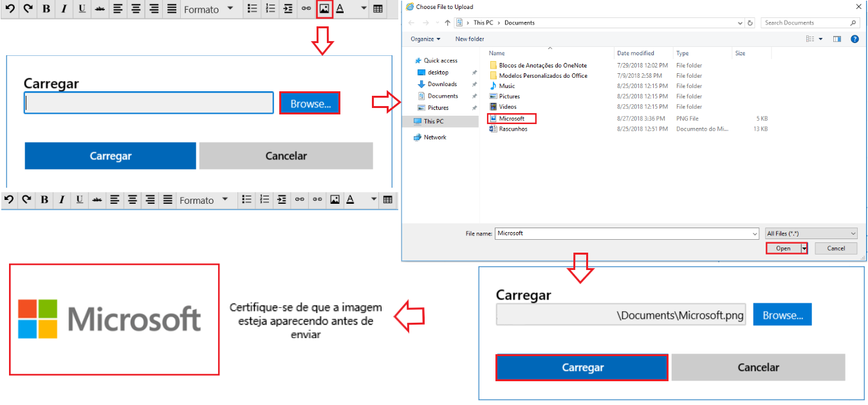Go up one folder in the file dialog
Image resolution: width=868 pixels, height=405 pixels.
pyautogui.click(x=447, y=22)
